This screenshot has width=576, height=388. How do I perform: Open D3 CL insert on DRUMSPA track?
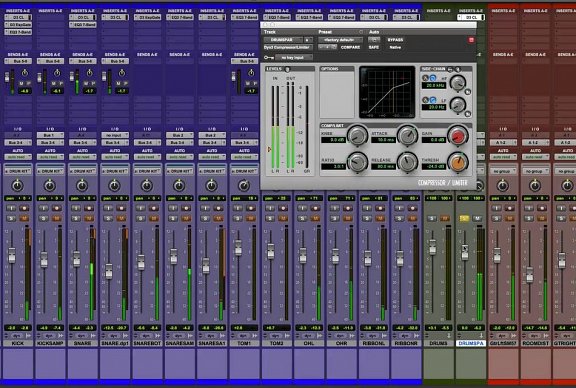pos(471,17)
